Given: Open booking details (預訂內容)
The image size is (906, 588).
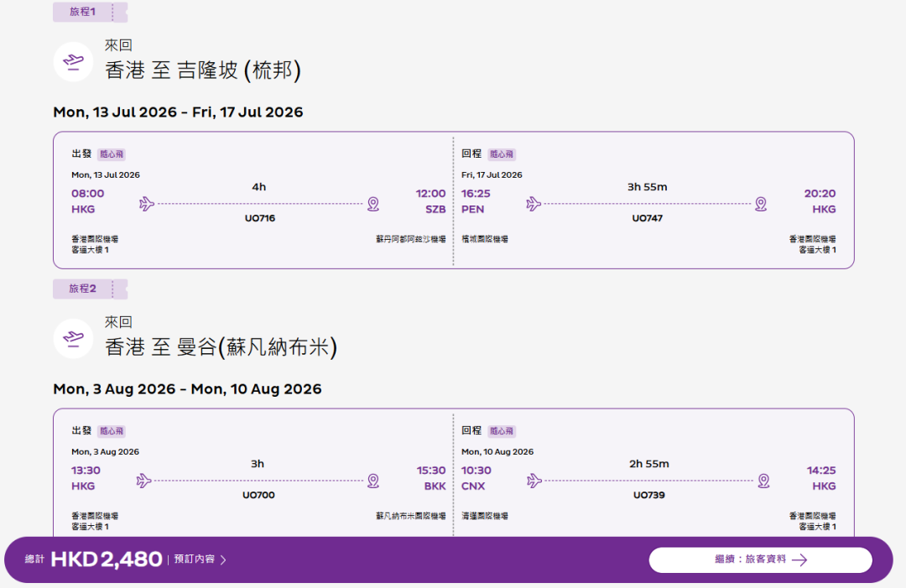Looking at the screenshot, I should tap(200, 559).
